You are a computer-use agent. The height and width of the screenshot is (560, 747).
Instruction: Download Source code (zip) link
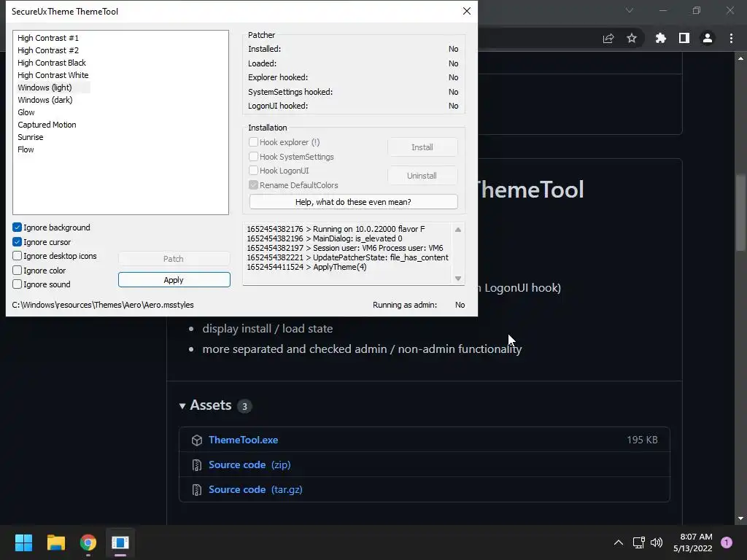[x=249, y=464]
